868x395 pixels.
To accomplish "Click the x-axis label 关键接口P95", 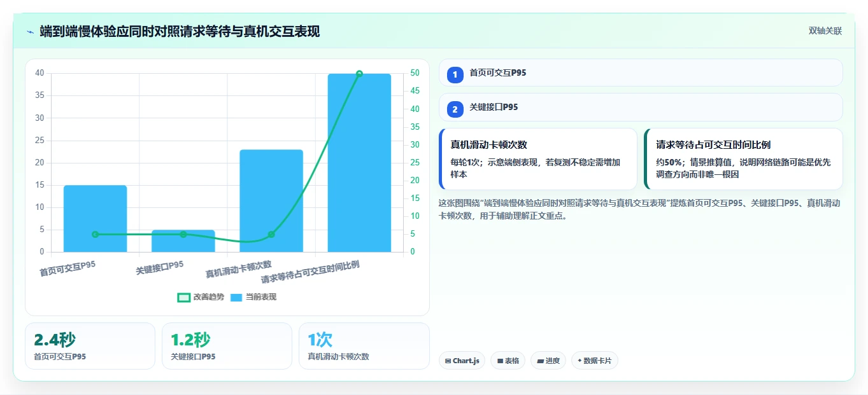I will [160, 268].
